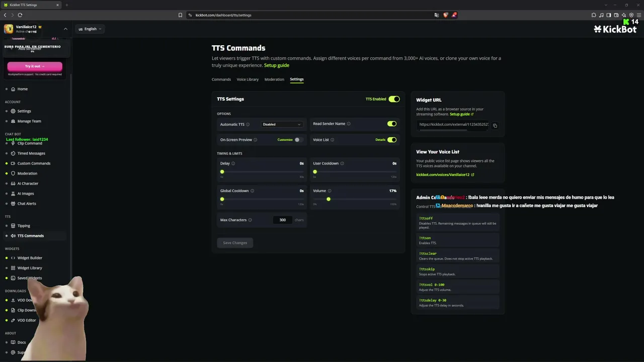The width and height of the screenshot is (644, 362).
Task: Click the pink Try it out button
Action: tap(35, 66)
